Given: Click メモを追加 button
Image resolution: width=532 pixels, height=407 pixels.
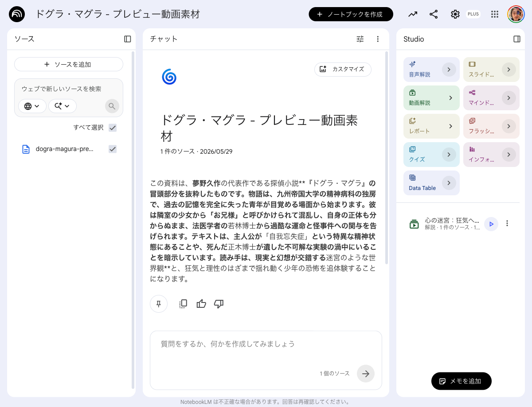Looking at the screenshot, I should point(461,381).
